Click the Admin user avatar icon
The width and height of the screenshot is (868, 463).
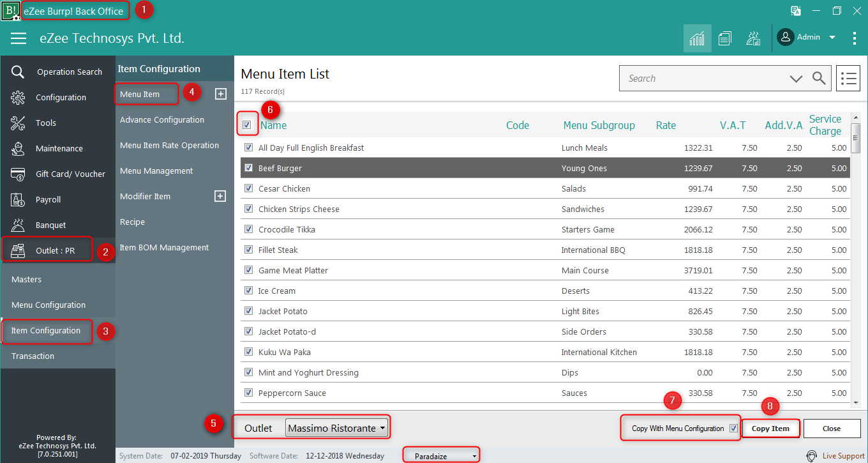click(x=786, y=37)
